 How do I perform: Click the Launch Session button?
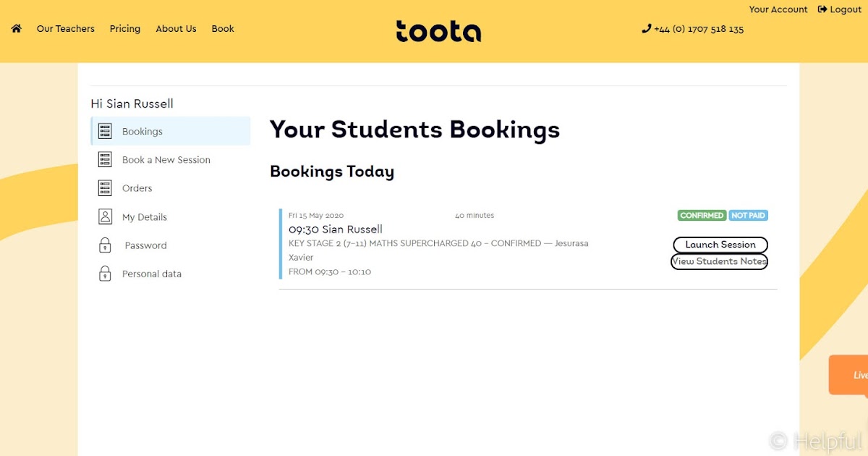click(x=720, y=245)
